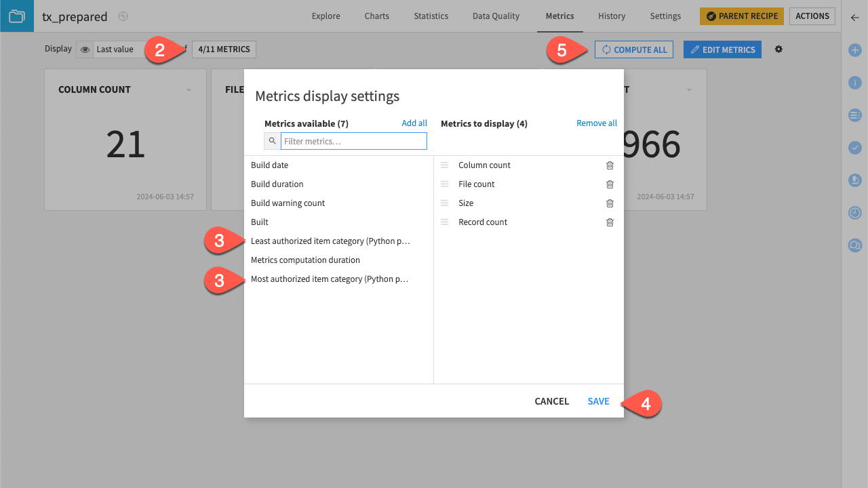Viewport: 868px width, 488px height.
Task: Delete the Size metric with its trash icon
Action: pyautogui.click(x=609, y=203)
